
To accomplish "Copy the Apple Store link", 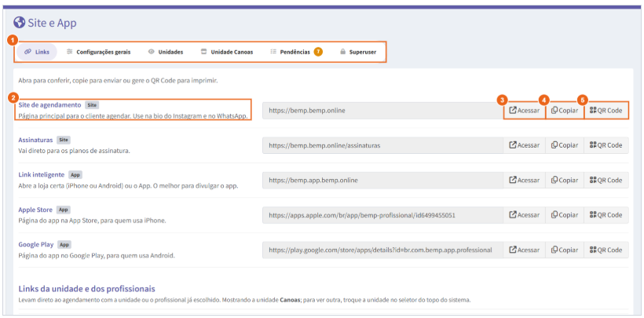I will 565,215.
